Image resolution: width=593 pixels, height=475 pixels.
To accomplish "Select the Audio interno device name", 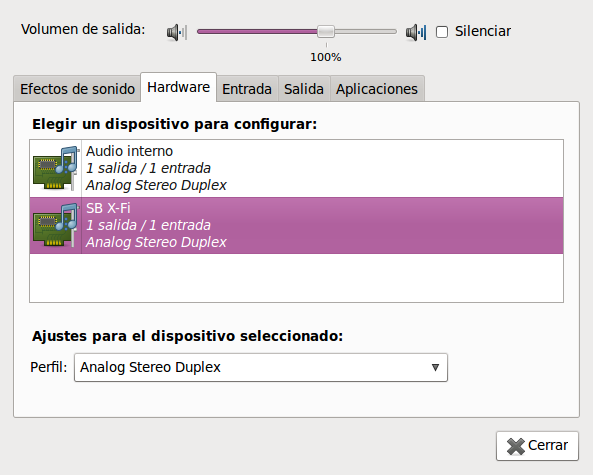I will (129, 151).
